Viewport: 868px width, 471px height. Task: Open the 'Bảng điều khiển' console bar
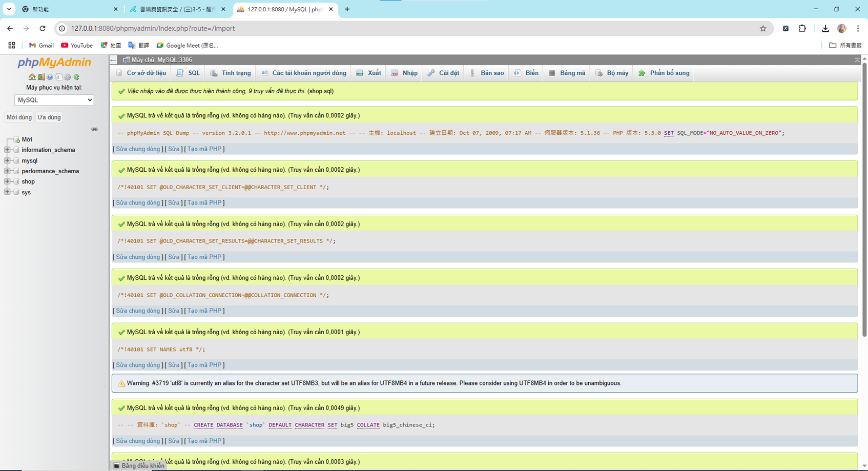[139, 466]
